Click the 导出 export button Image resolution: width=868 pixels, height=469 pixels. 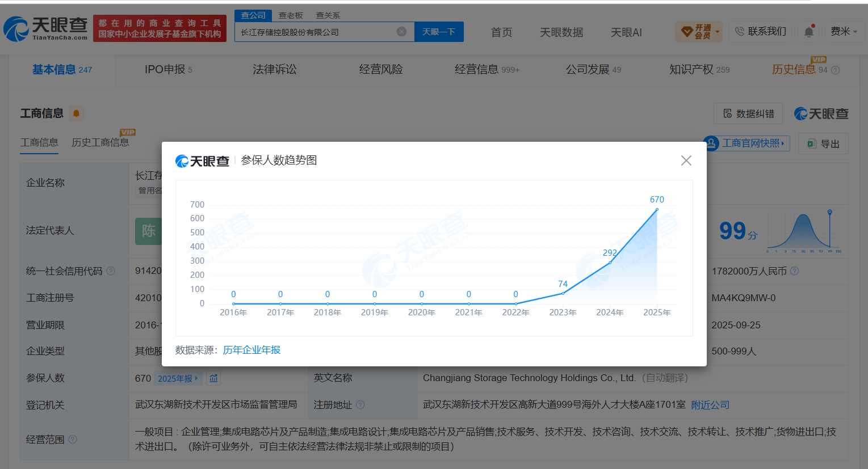point(823,144)
